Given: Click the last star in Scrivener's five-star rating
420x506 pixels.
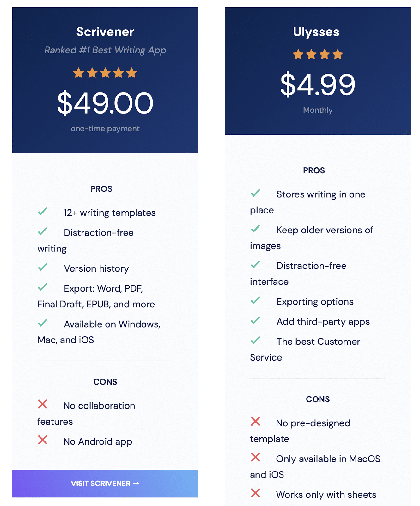Looking at the screenshot, I should coord(132,73).
